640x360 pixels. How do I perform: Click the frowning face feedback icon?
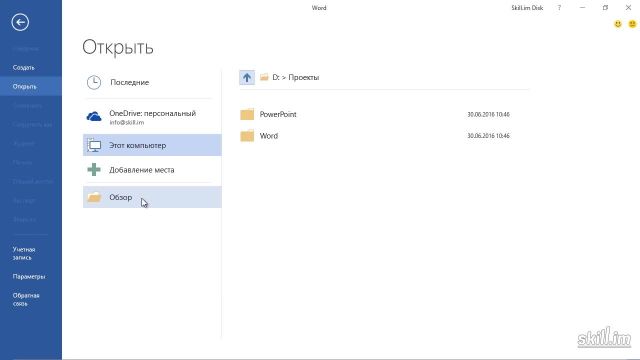[632, 24]
